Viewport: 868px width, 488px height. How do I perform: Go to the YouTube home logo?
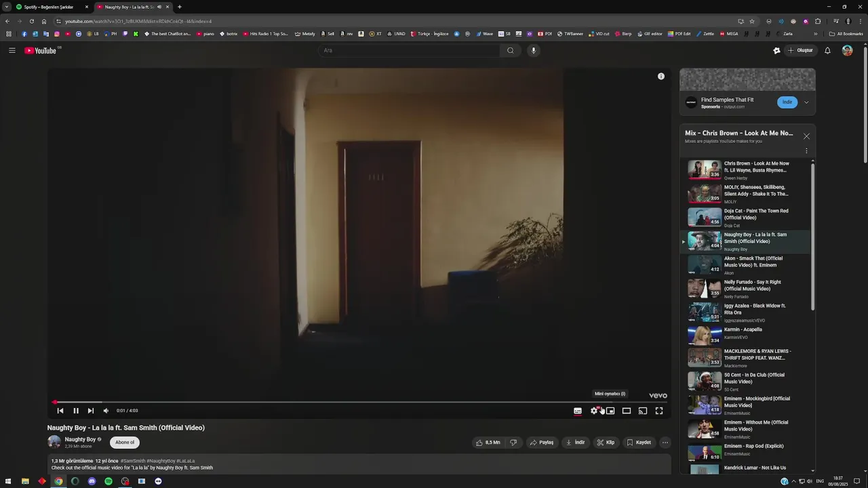41,50
